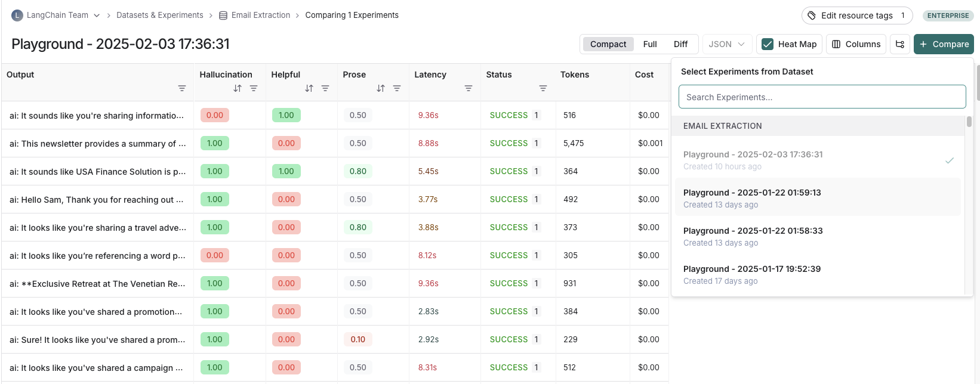Click the icon button left of Compare
The width and height of the screenshot is (980, 384).
[900, 44]
